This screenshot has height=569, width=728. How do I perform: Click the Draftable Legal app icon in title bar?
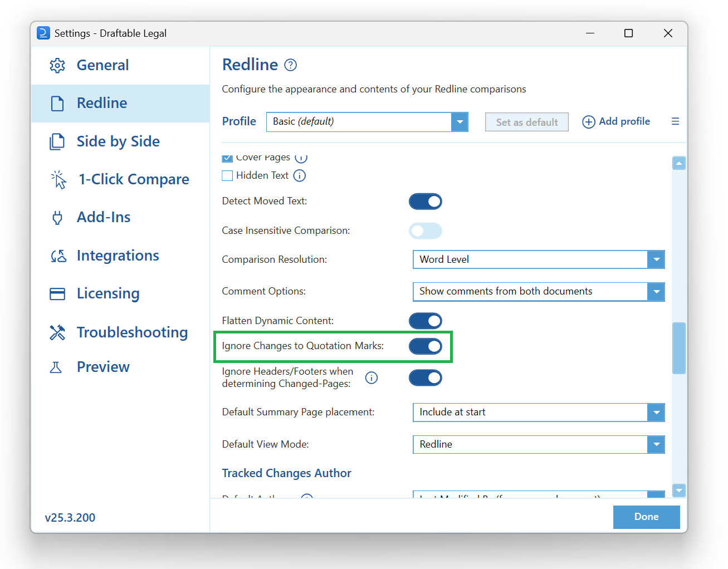pyautogui.click(x=43, y=33)
